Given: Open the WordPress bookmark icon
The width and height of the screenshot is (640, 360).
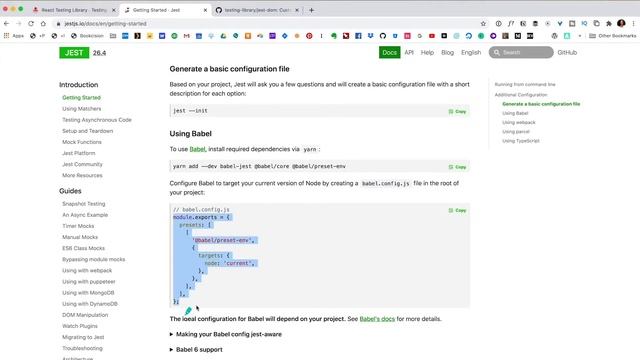Looking at the screenshot, I should [x=554, y=36].
